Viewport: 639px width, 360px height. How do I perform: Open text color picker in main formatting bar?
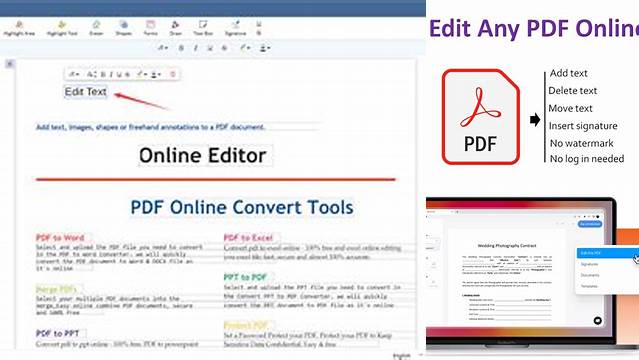[x=245, y=48]
